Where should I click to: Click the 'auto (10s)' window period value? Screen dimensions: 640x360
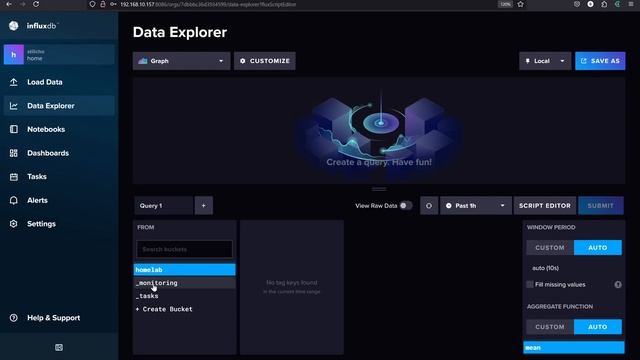click(x=545, y=268)
